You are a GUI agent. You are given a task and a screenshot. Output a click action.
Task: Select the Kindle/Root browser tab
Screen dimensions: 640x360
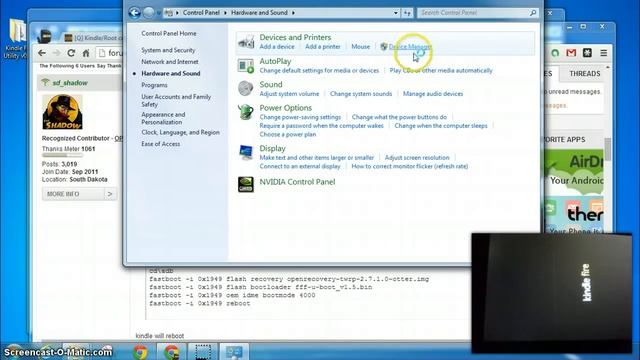point(93,38)
